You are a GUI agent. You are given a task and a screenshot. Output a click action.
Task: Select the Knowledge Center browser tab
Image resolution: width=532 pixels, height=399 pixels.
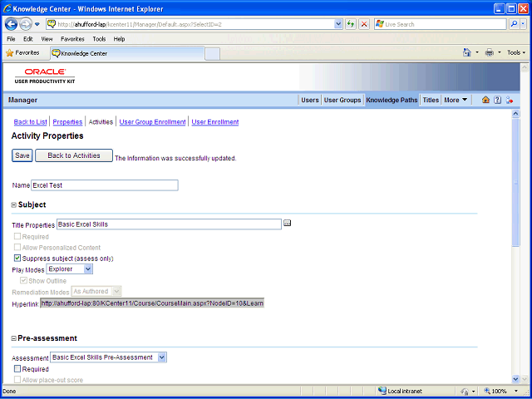127,53
